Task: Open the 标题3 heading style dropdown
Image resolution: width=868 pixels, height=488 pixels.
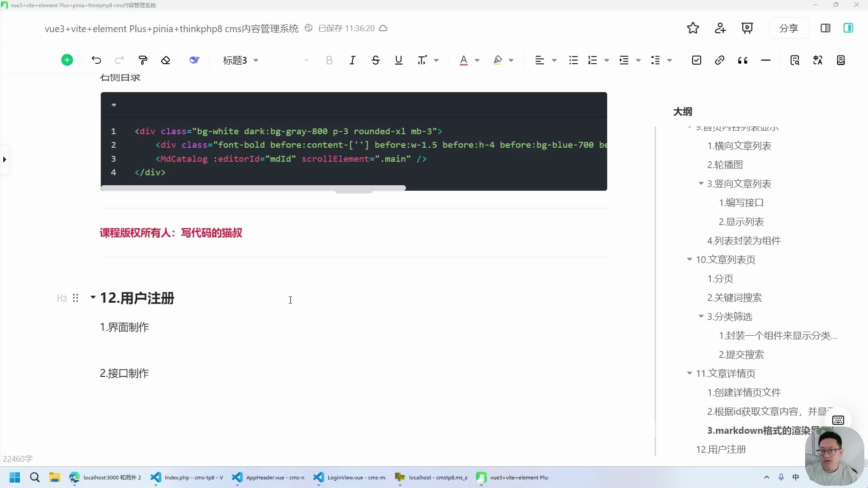Action: coord(241,60)
